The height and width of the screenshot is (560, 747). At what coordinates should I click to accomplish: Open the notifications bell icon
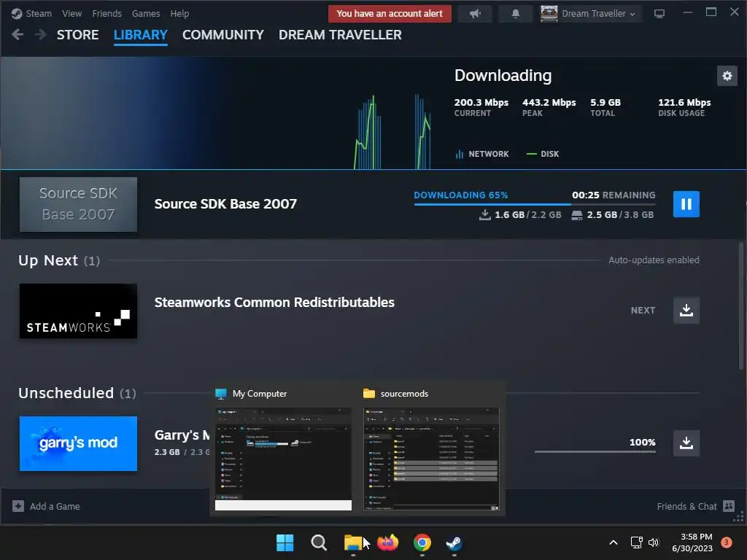(516, 14)
